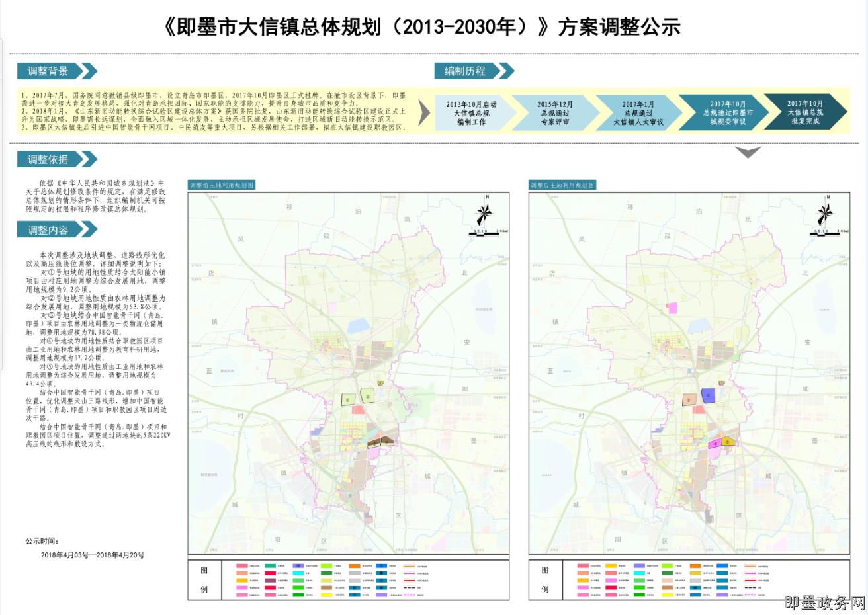The width and height of the screenshot is (868, 615).
Task: Click the paragraph mentioning 5条220KV高压线
Action: 98,436
